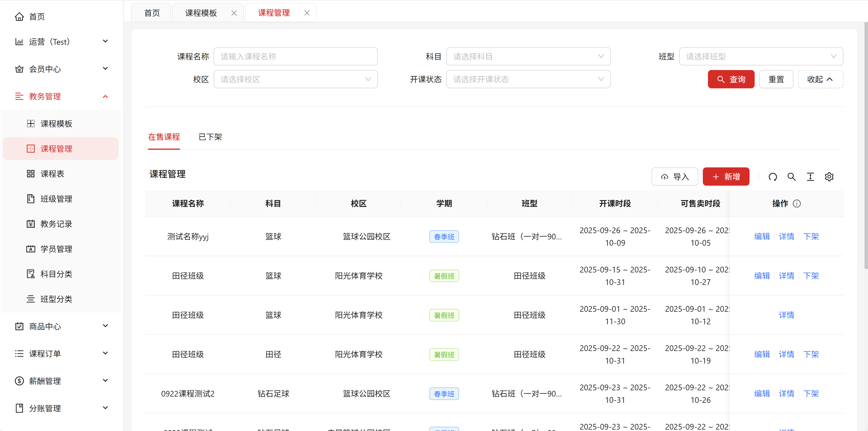This screenshot has width=868, height=431.
Task: Click the row density icon
Action: (x=810, y=177)
